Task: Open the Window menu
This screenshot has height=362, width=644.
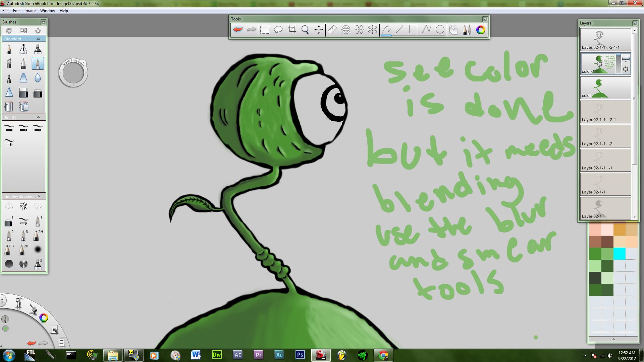Action: click(48, 11)
